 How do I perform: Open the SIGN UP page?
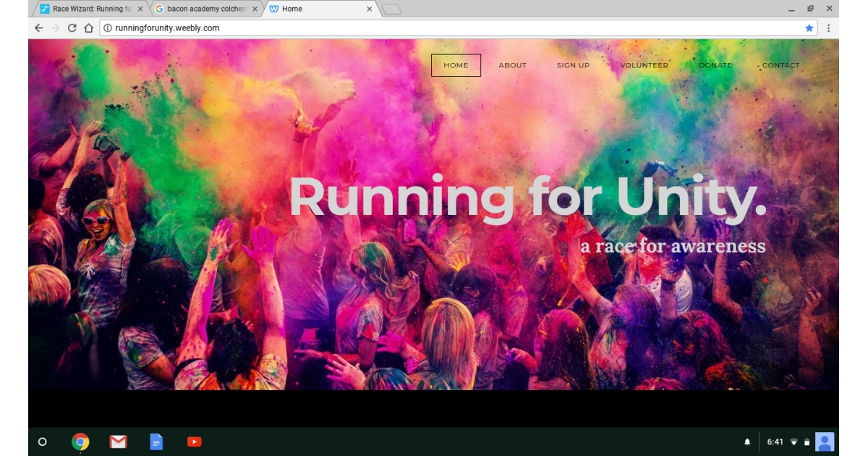click(572, 64)
